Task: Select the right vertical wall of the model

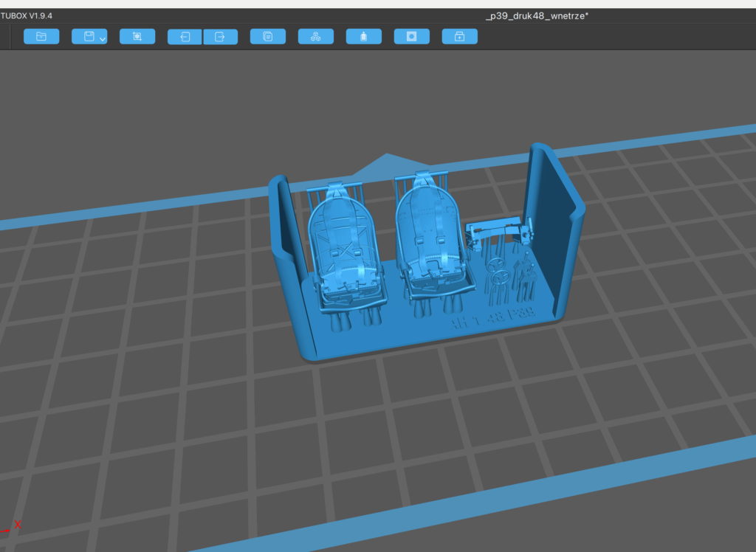Action: tap(554, 227)
